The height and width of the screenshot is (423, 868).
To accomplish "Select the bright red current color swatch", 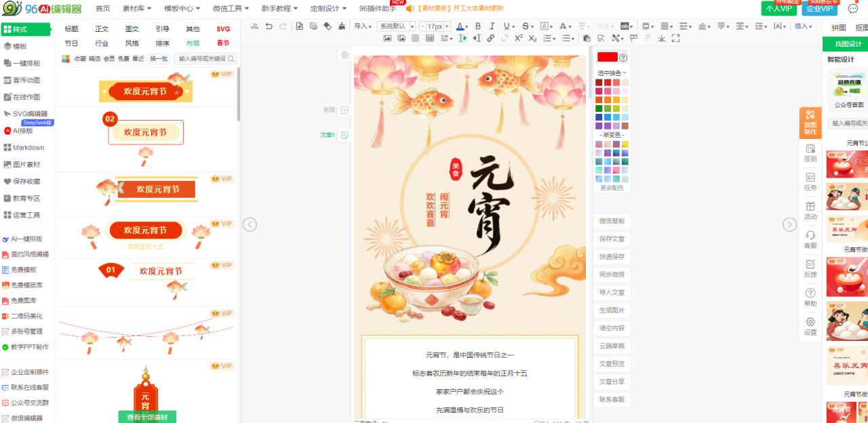I will tap(607, 58).
